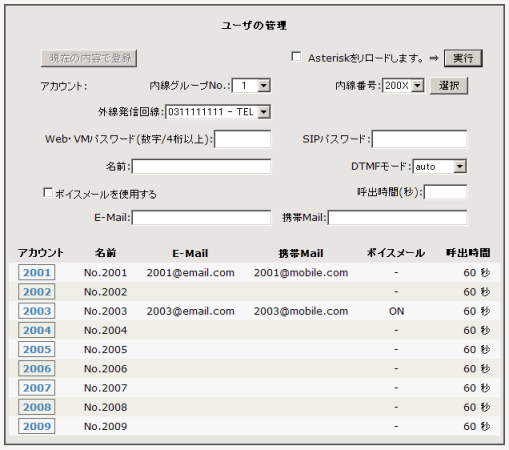The image size is (509, 450).
Task: Click the 選択 button
Action: coord(449,86)
